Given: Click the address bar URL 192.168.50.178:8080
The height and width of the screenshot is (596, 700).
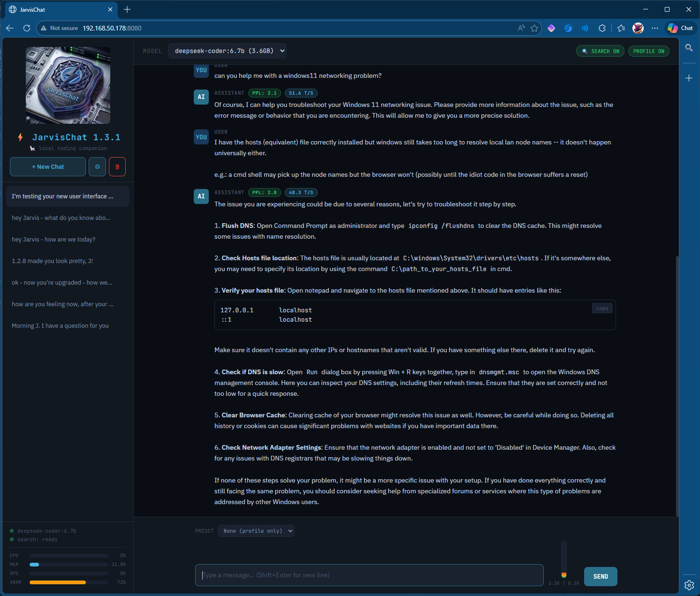Looking at the screenshot, I should point(112,28).
